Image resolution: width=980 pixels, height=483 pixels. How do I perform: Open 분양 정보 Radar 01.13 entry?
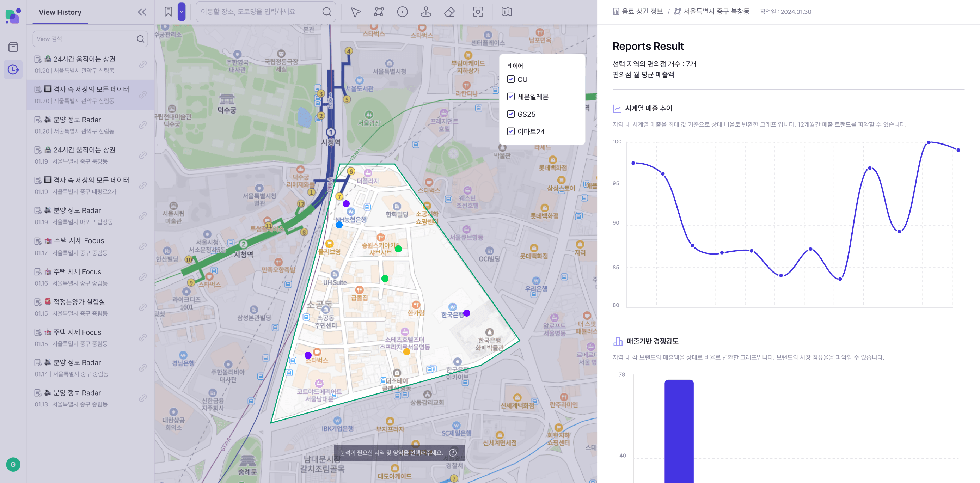tap(90, 398)
